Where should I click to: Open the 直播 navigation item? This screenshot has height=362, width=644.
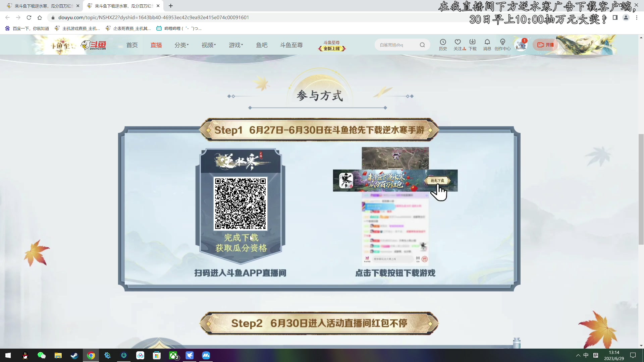tap(156, 45)
